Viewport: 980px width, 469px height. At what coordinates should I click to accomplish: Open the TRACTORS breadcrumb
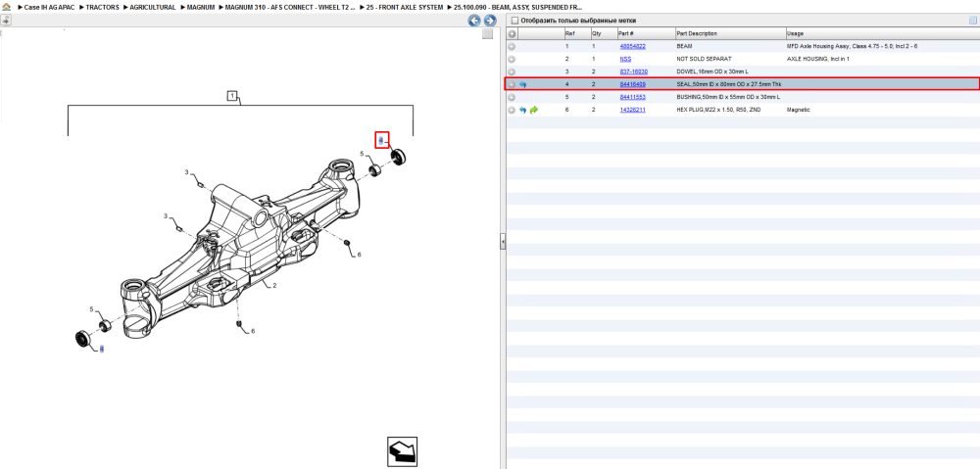[x=103, y=8]
